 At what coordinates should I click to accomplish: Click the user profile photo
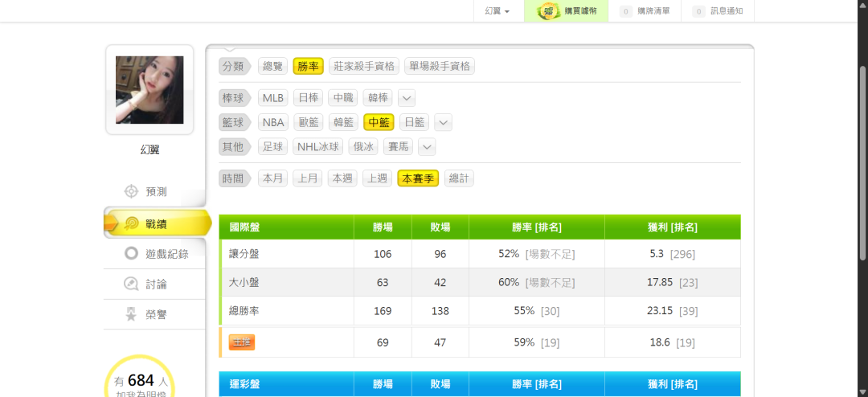coord(149,89)
